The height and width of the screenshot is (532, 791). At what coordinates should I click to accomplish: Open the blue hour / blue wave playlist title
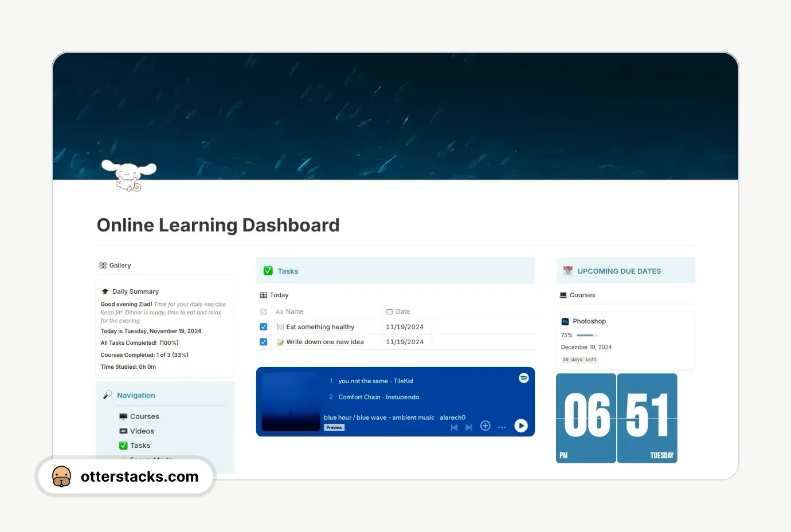394,417
